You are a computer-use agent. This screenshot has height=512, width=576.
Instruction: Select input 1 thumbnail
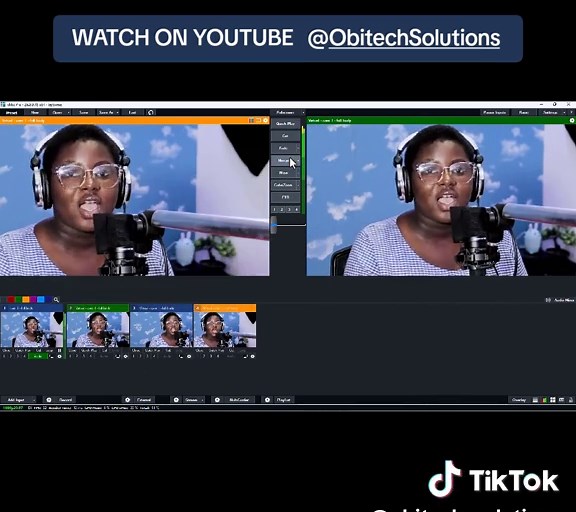click(32, 329)
